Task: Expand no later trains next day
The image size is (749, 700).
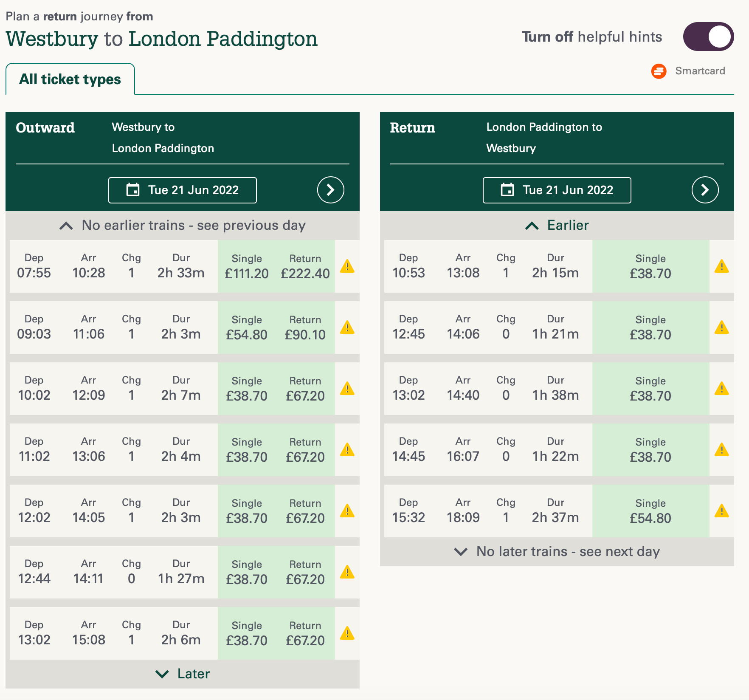Action: [557, 551]
